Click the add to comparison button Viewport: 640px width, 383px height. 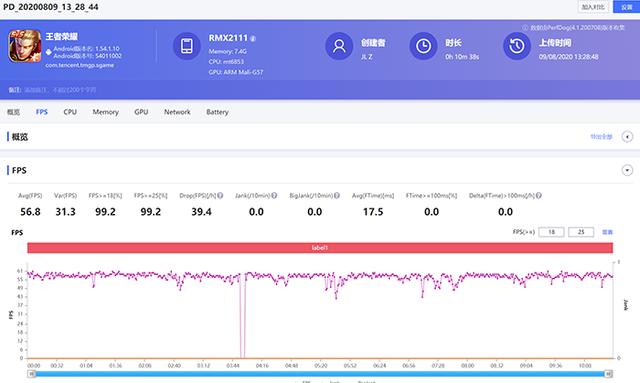tap(593, 7)
